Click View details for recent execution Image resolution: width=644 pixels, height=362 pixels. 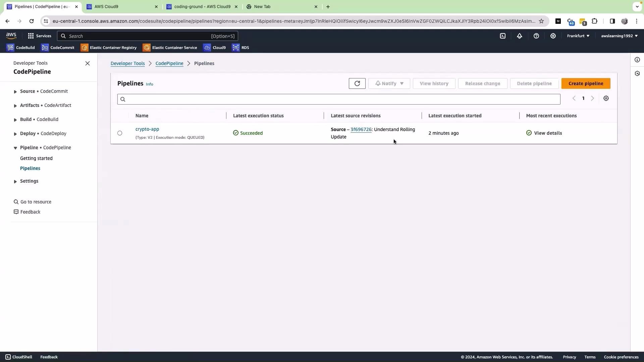548,133
